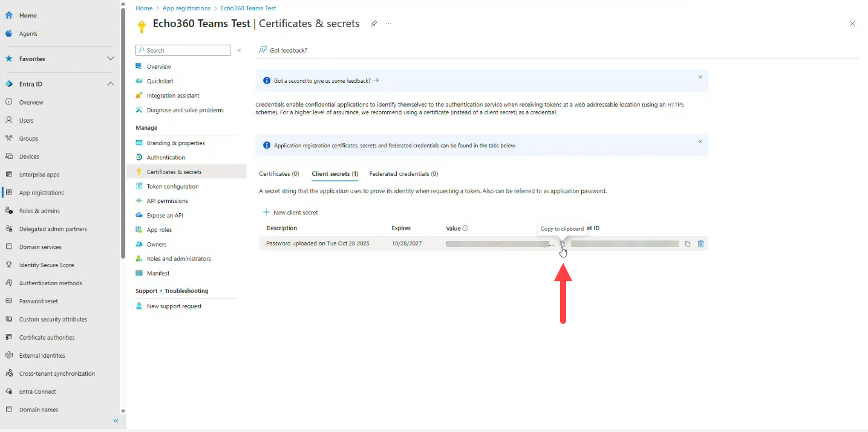Click the blade's Search input box
The image size is (868, 432).
coord(181,50)
